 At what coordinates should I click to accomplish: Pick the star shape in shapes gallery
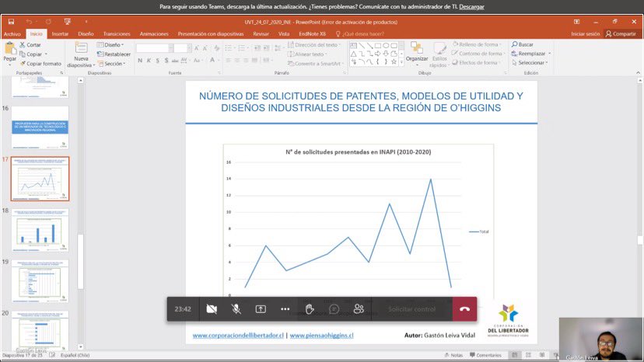[x=394, y=61]
